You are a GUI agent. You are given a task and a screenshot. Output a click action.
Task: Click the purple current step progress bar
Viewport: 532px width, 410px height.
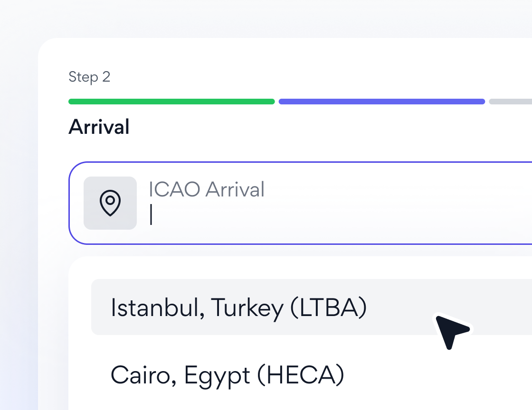click(381, 102)
